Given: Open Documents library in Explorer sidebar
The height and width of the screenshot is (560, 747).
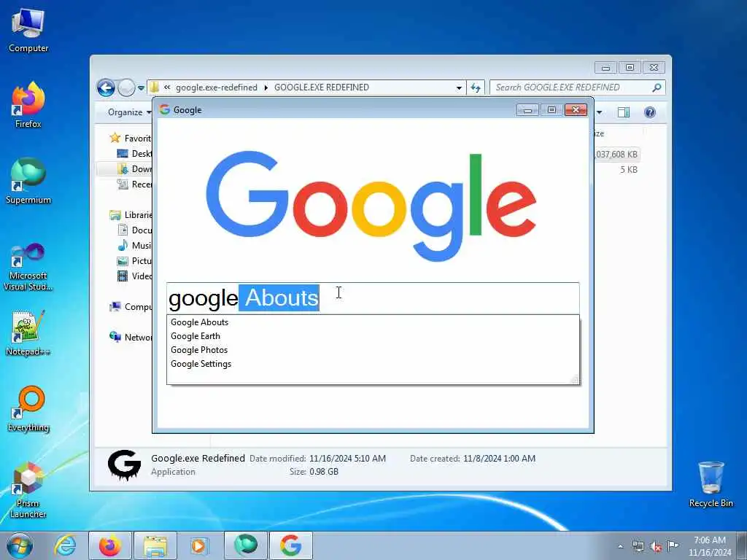Looking at the screenshot, I should click(134, 230).
